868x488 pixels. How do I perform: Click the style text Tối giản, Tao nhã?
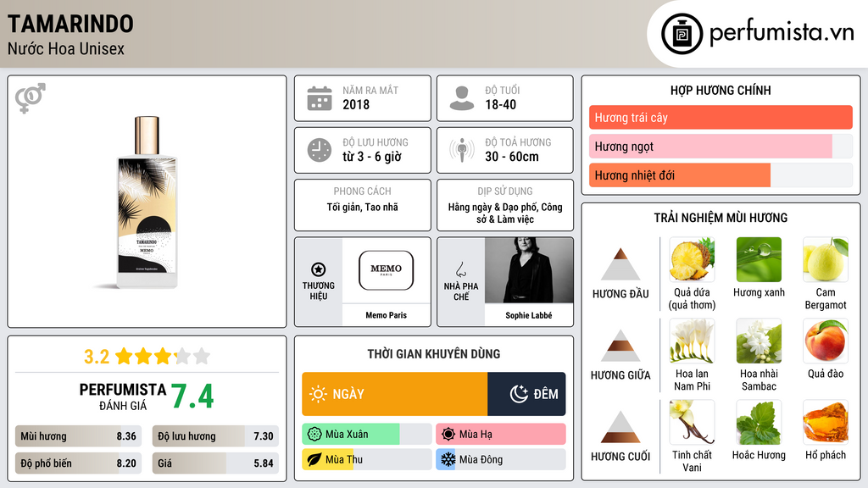click(x=363, y=207)
